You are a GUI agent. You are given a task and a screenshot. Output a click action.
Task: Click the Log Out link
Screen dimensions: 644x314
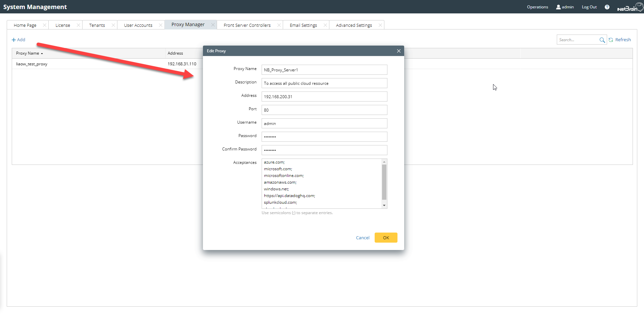coord(589,7)
